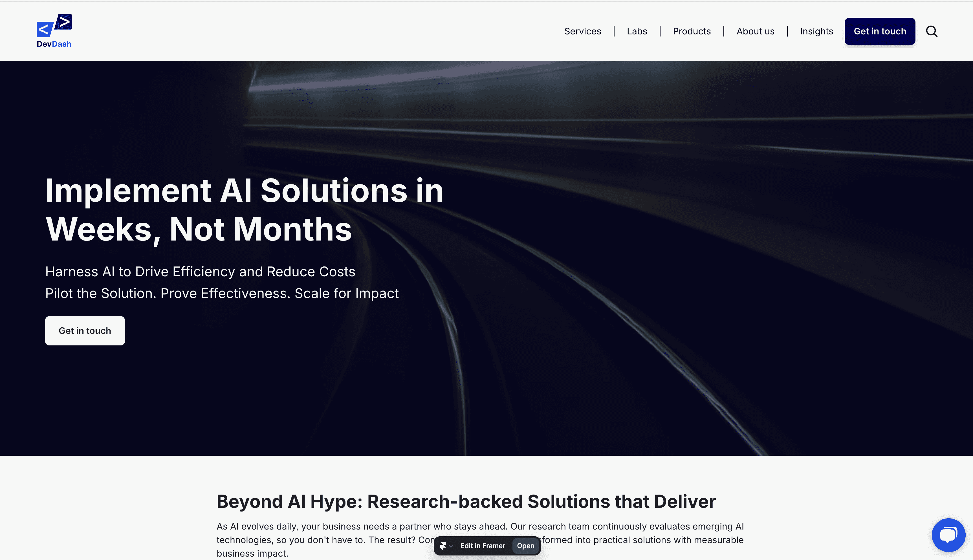The height and width of the screenshot is (560, 973).
Task: Open the site in Framer via Open button
Action: 526,545
